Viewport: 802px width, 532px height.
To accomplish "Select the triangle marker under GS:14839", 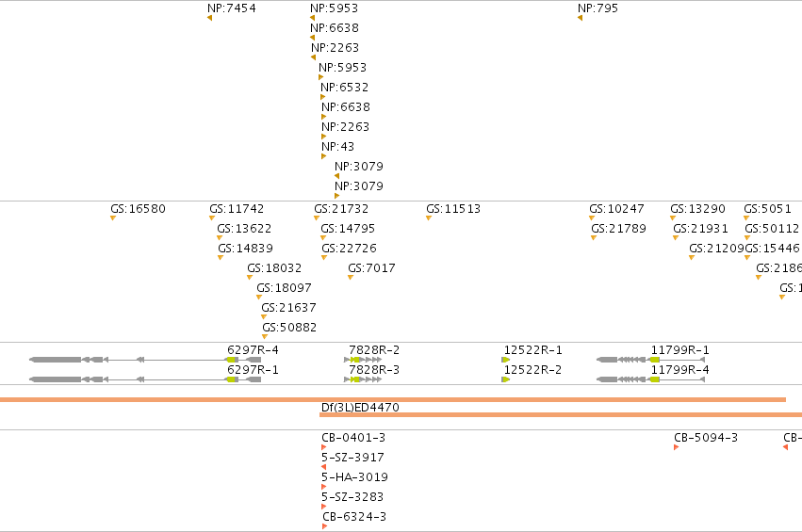I will 221,258.
